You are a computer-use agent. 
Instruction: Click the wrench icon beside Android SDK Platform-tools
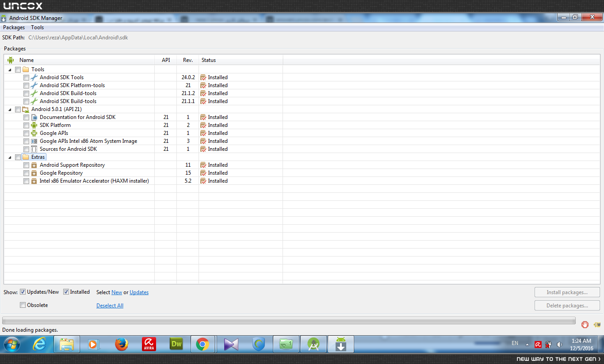tap(34, 85)
